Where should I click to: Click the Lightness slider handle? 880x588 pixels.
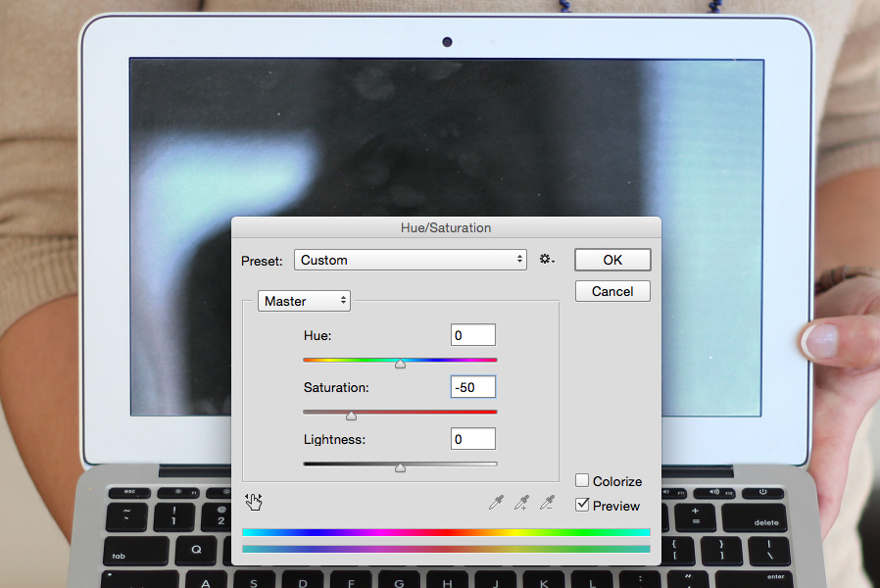tap(400, 467)
